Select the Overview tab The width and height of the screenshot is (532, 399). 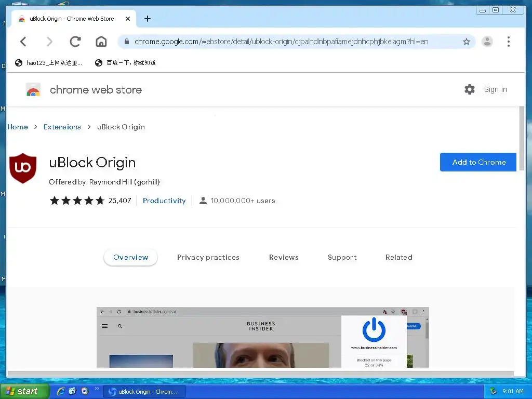point(130,258)
